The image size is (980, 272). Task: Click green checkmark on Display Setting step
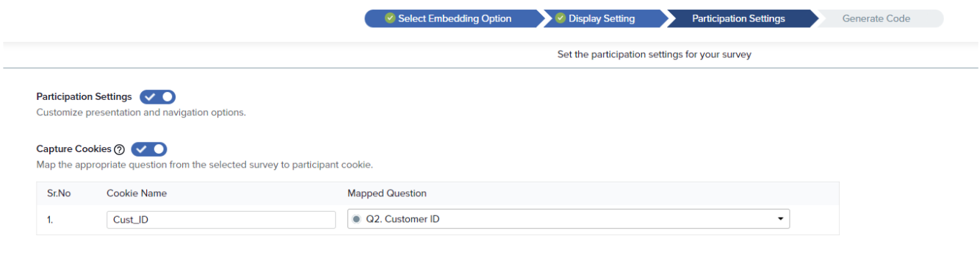coord(561,18)
